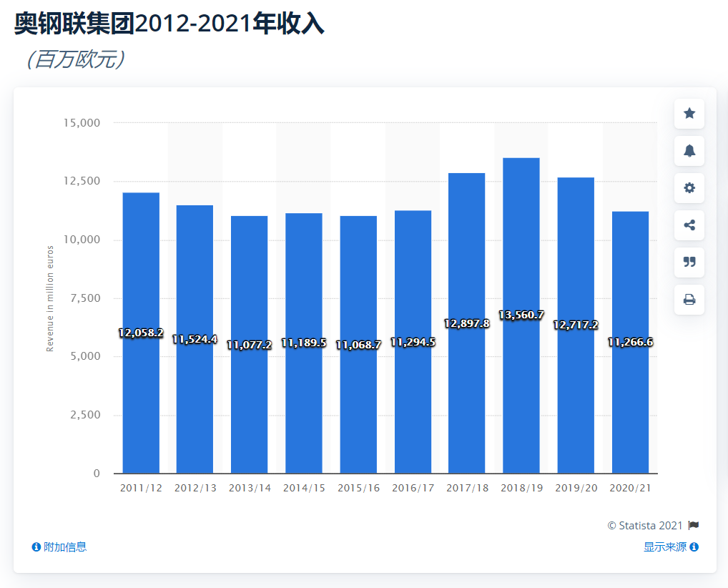Open the 显示来源 link
Screen dimensions: 728x588
665,547
